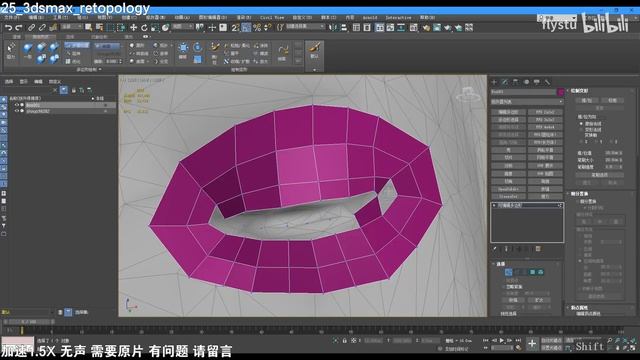The height and width of the screenshot is (360, 640).
Task: Select Vertex sub-object level in Selection rollout
Action: (x=508, y=272)
